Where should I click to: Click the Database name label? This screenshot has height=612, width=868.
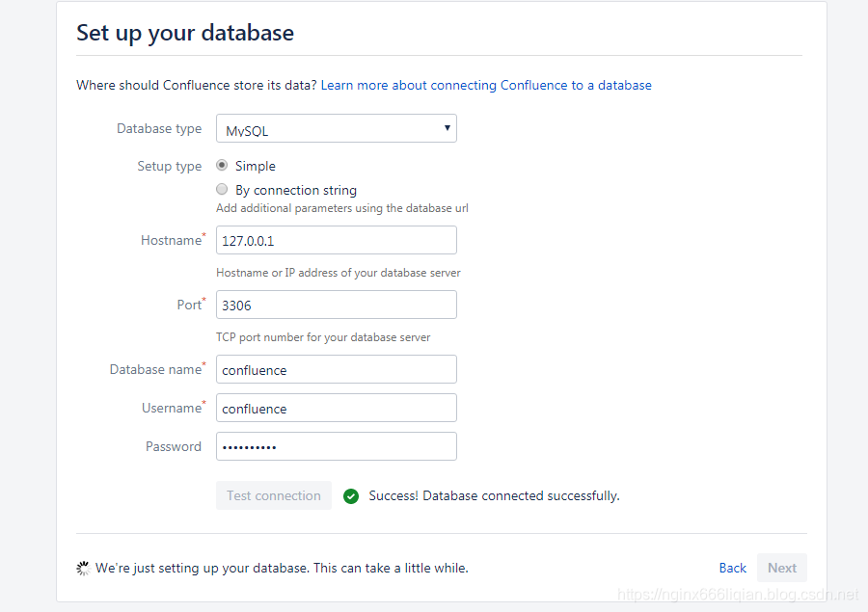[x=155, y=370]
